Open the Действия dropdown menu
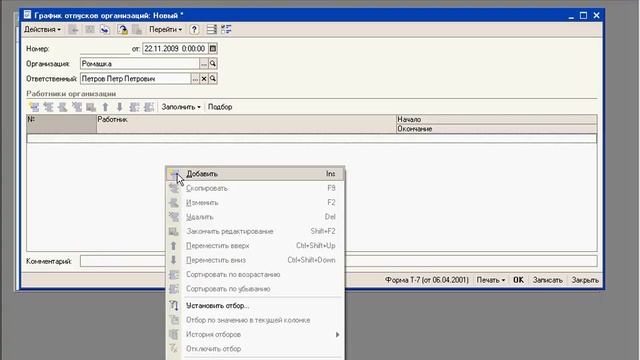Viewport: 640px width, 360px height. (x=42, y=29)
